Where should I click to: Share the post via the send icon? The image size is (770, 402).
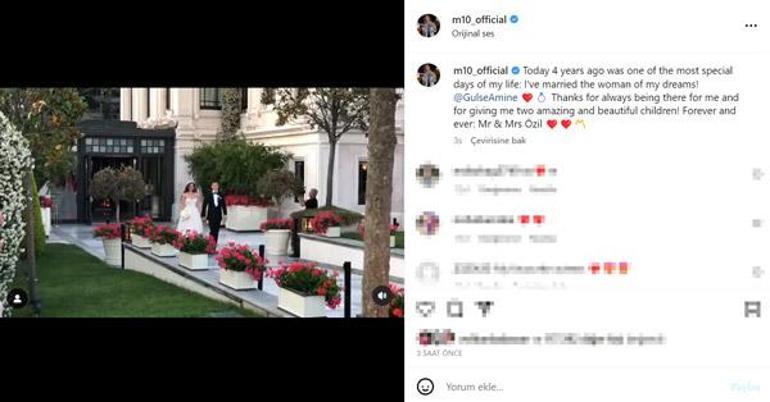(484, 308)
